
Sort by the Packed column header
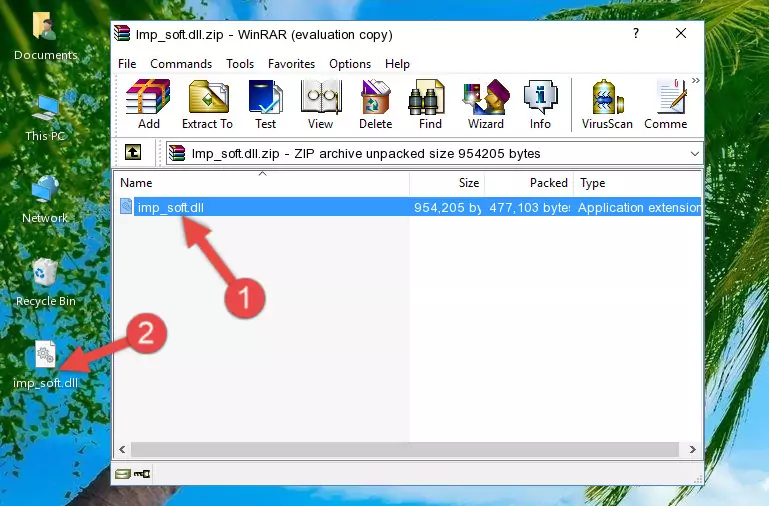pos(529,183)
